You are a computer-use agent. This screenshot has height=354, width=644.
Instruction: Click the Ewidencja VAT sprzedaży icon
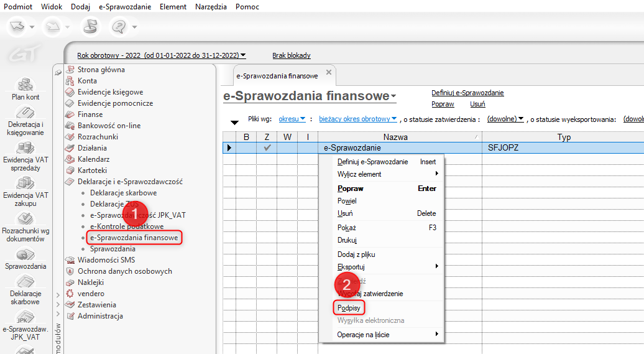point(25,148)
